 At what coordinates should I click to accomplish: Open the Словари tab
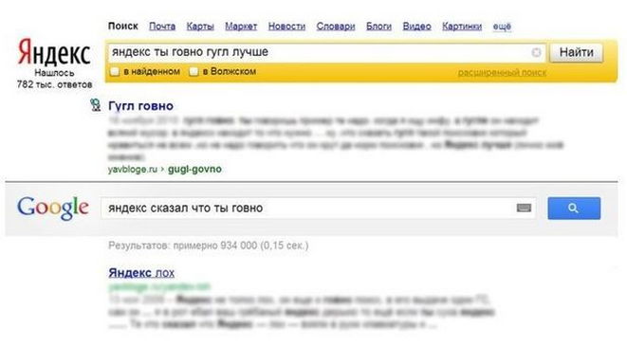(336, 27)
